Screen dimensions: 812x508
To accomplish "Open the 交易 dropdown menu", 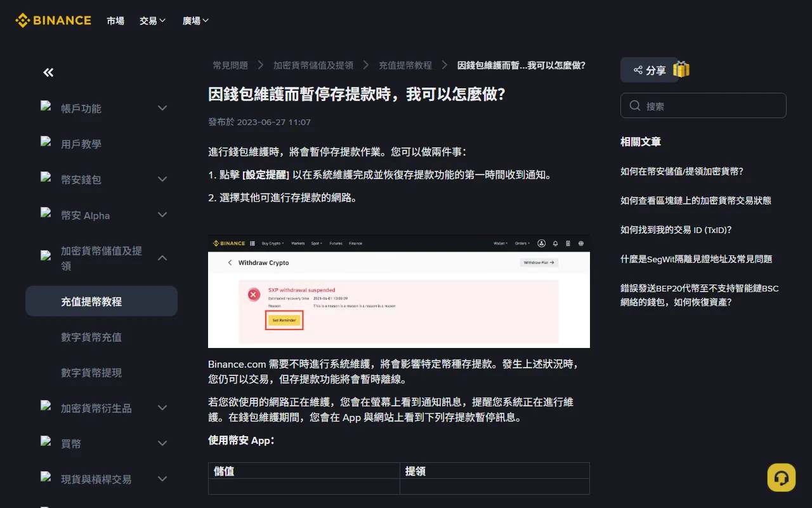I will pos(153,21).
